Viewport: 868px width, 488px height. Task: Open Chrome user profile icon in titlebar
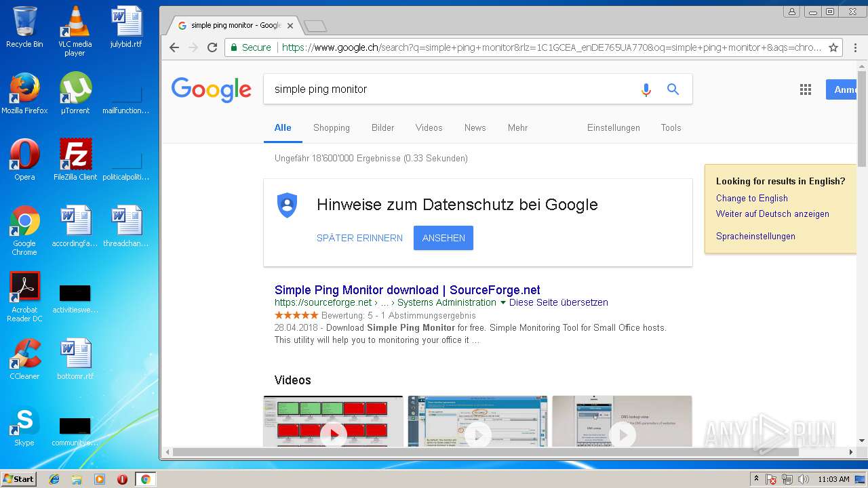coord(791,12)
